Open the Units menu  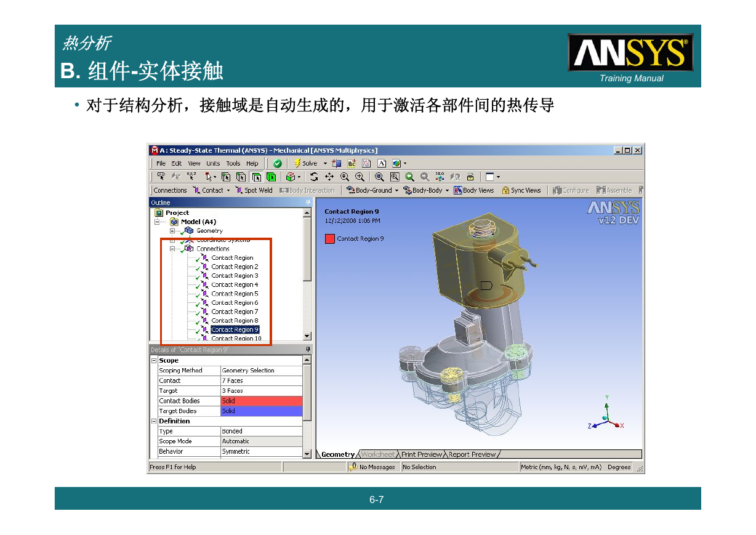[x=213, y=163]
